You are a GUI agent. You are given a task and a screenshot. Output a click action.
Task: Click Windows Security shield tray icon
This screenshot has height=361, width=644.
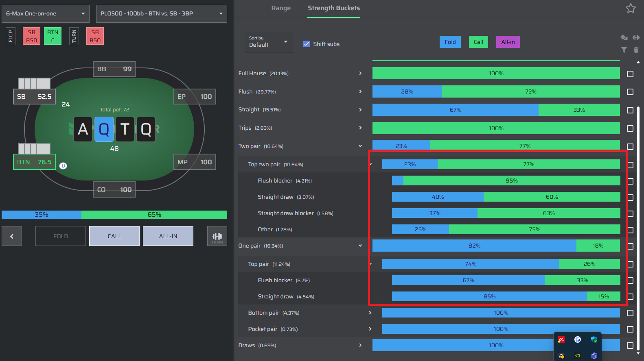594,339
